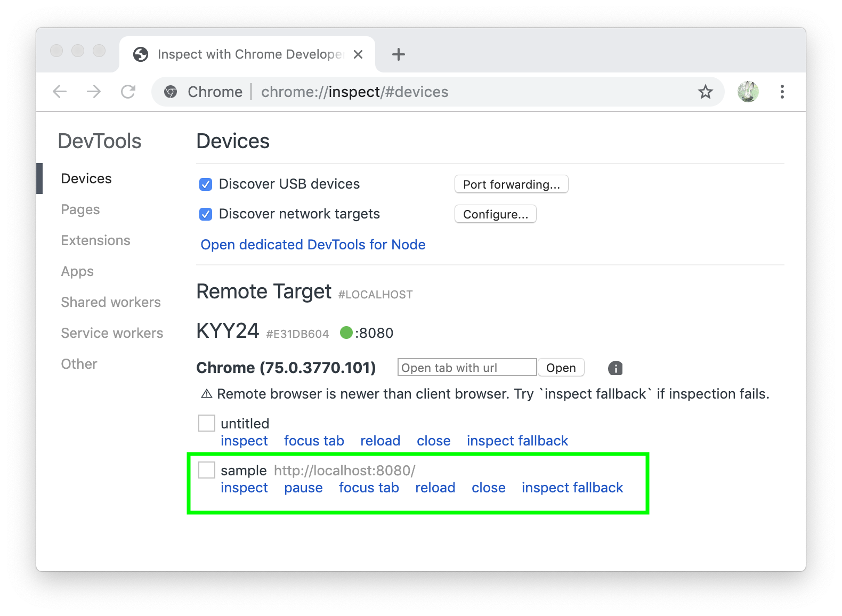Open dedicated DevTools for Node link
Screen dimensions: 842x616
tap(313, 245)
